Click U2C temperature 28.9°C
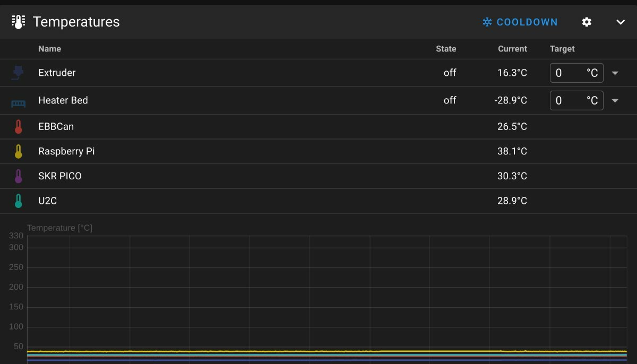Image resolution: width=637 pixels, height=364 pixels. pos(512,201)
